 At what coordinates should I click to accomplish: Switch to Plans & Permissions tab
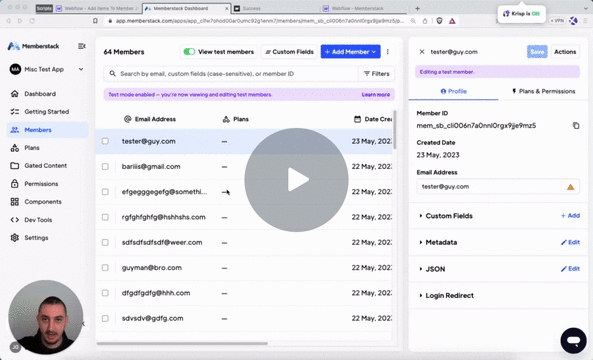pos(543,92)
